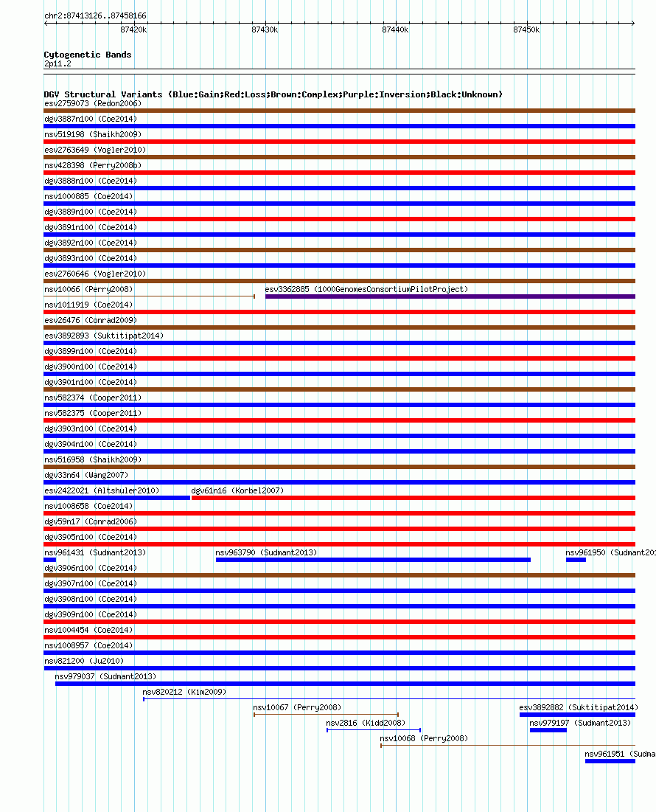656x812 pixels.
Task: Click the blue nsv963790 gain bar
Action: [373, 560]
